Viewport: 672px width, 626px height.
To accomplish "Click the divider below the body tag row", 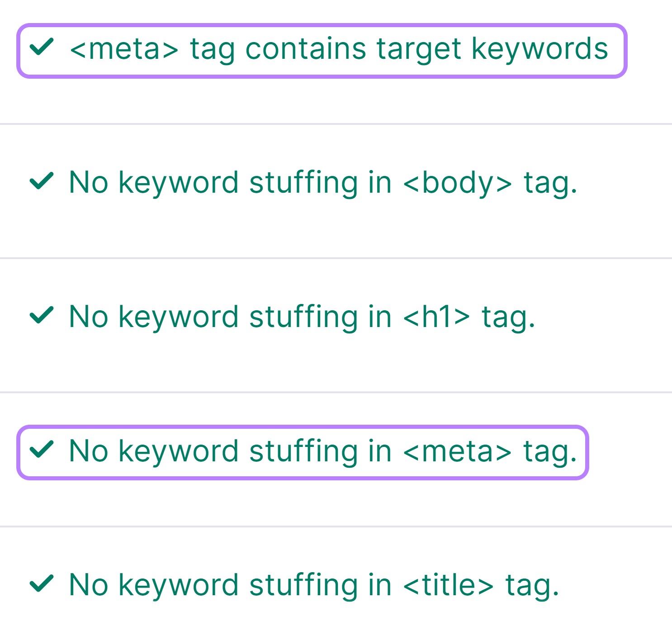I will (x=336, y=258).
